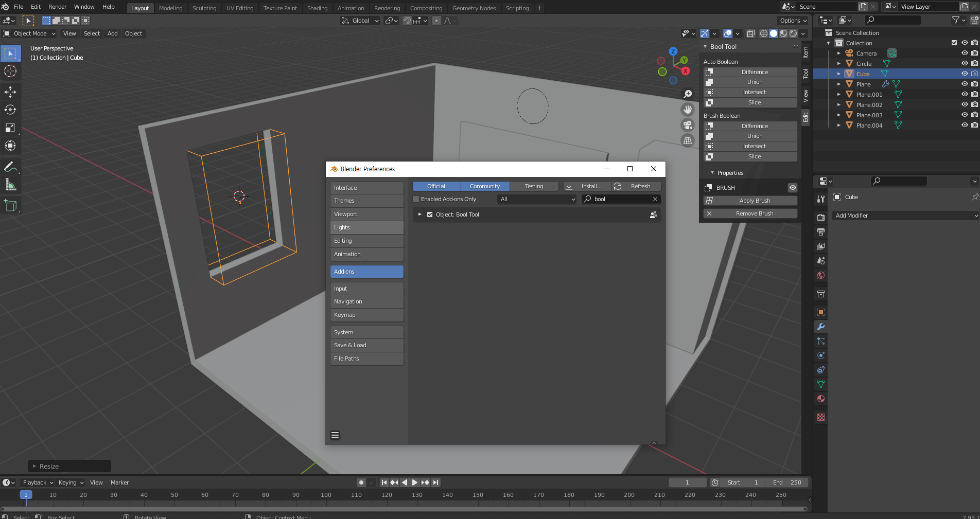Image resolution: width=980 pixels, height=519 pixels.
Task: Collapse the Bool Tool Properties subpanel
Action: (712, 173)
